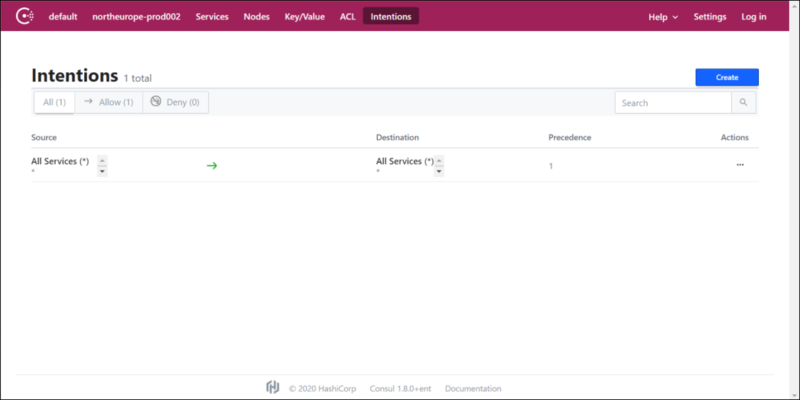Click the '1 total' count text
Screen dimensions: 800x400
coord(138,79)
